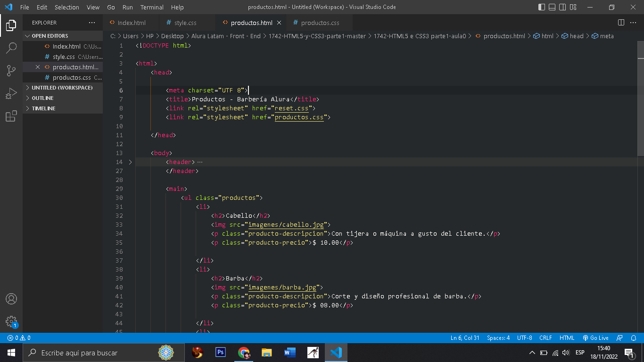Click the Split Editor Right icon
Screen dimensions: 644x362
coord(621,23)
